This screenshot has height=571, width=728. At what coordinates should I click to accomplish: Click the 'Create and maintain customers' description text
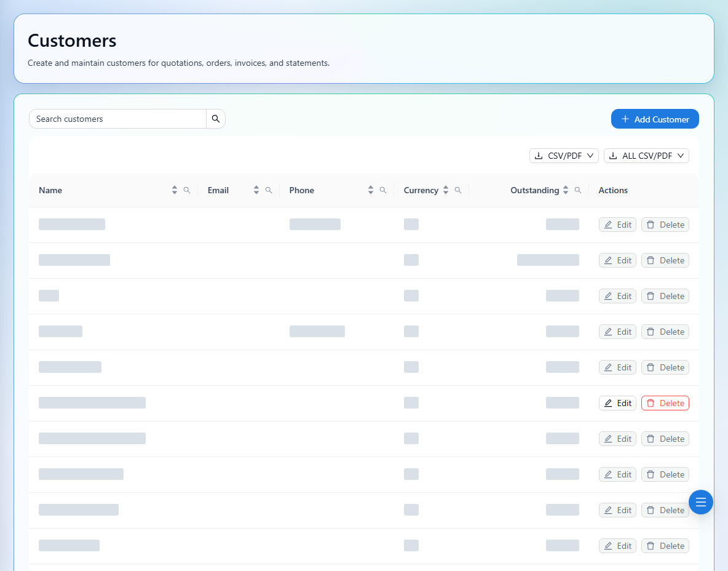point(179,63)
